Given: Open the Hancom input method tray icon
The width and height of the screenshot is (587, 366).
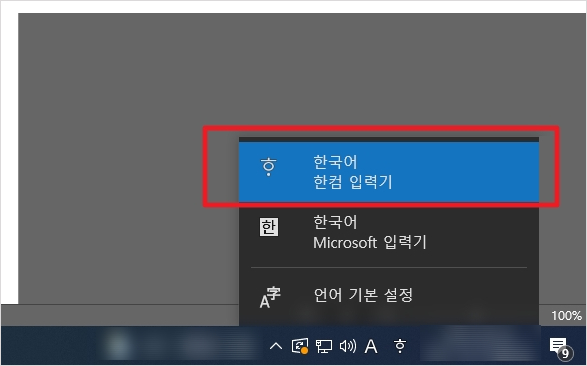Looking at the screenshot, I should (x=400, y=346).
